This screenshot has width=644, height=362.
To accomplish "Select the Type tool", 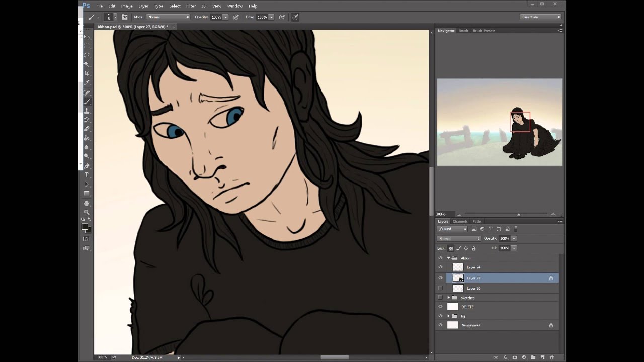I will (87, 175).
